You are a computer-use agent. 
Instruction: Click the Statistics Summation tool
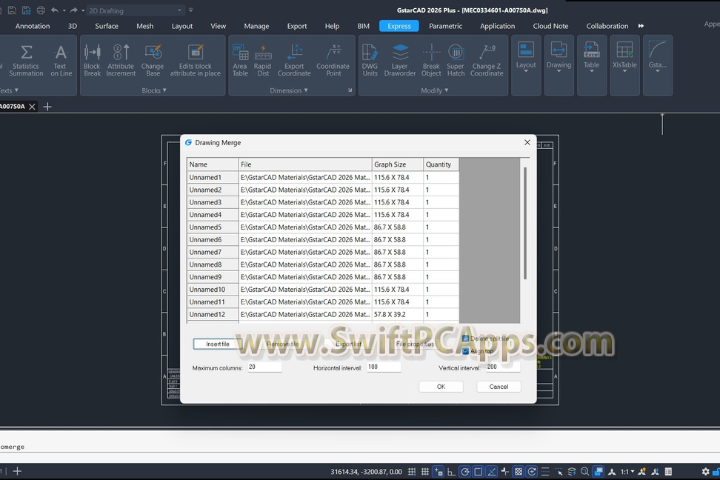click(x=26, y=60)
